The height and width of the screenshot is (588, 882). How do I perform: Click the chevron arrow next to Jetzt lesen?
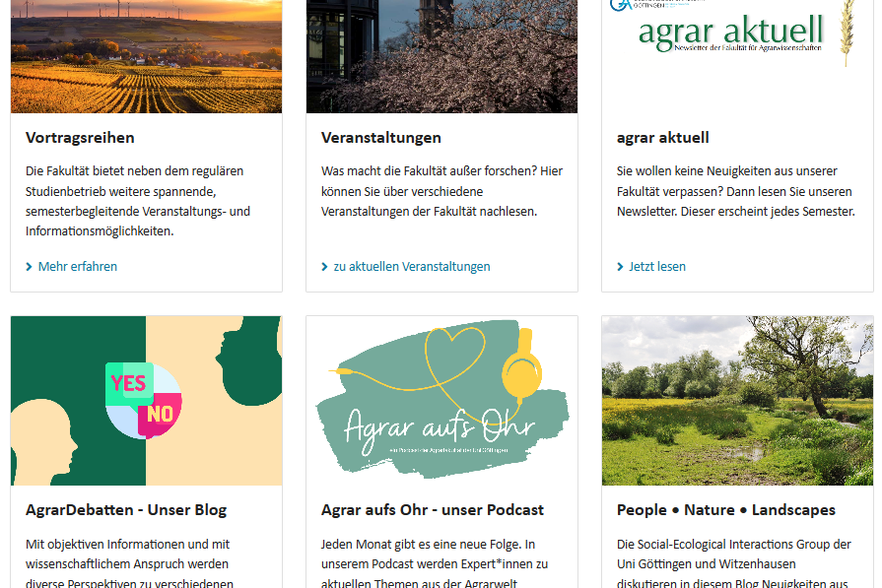(620, 267)
